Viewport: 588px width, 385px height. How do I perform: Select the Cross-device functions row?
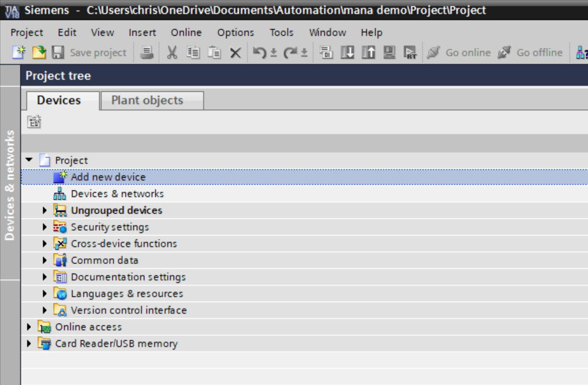pyautogui.click(x=304, y=244)
